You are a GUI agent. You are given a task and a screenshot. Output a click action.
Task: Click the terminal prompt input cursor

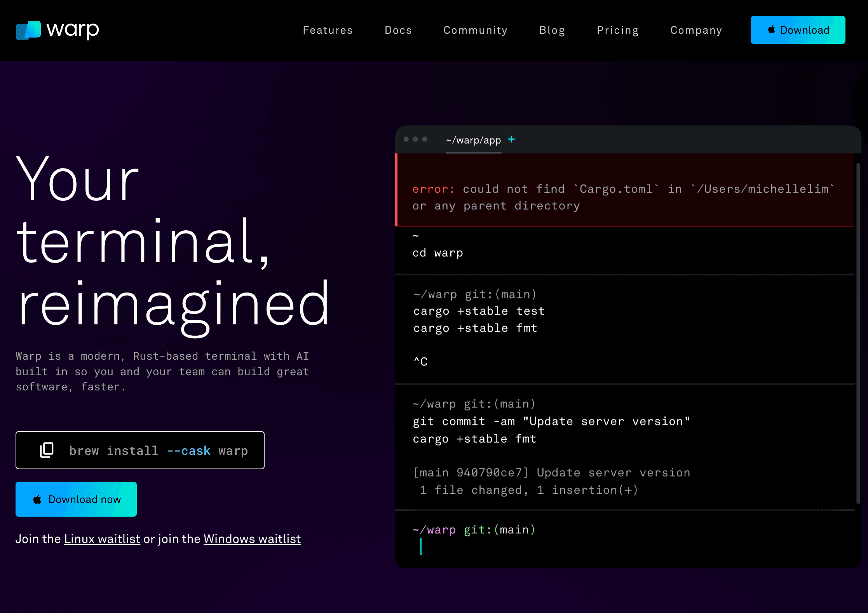[421, 547]
